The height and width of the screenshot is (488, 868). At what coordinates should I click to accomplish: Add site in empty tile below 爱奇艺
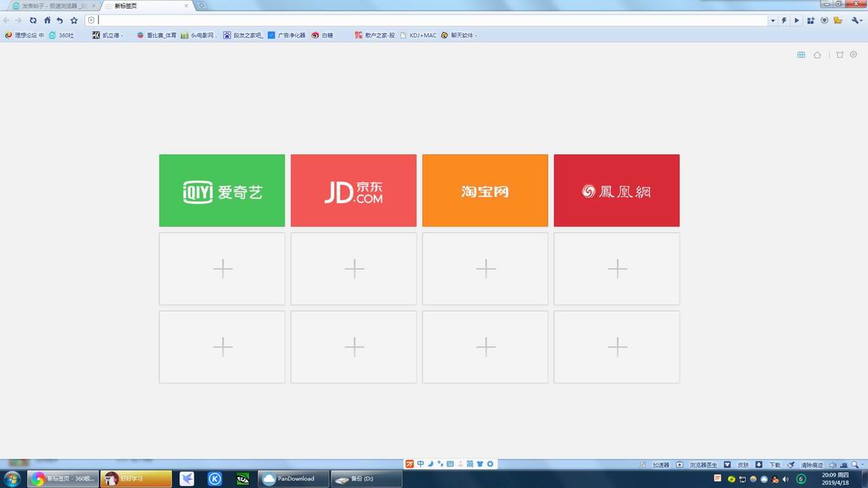pos(222,269)
